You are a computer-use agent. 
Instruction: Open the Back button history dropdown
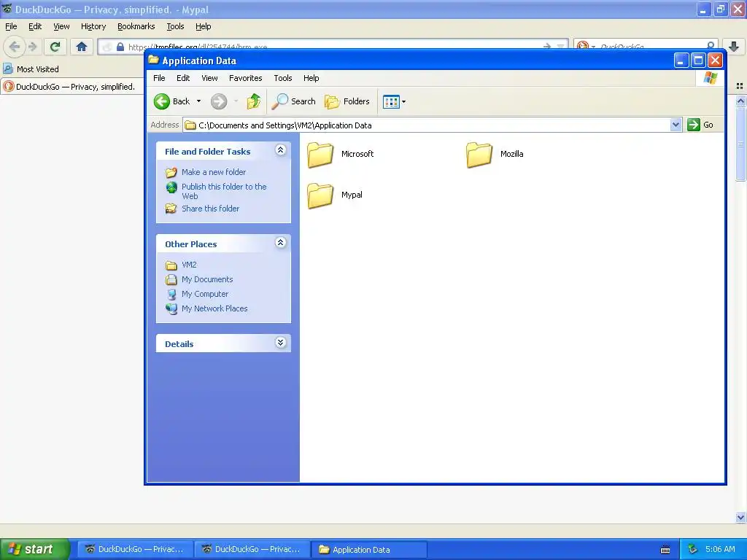(x=198, y=101)
